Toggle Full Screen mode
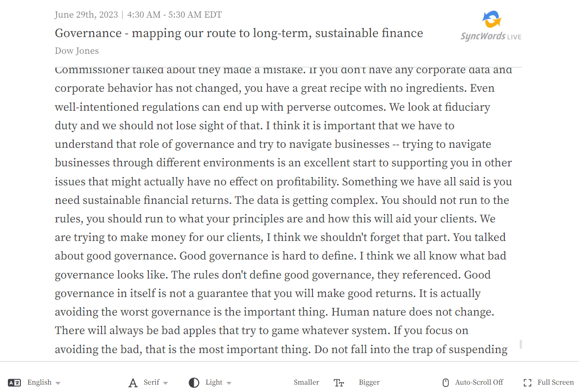579x392 pixels. coord(548,383)
